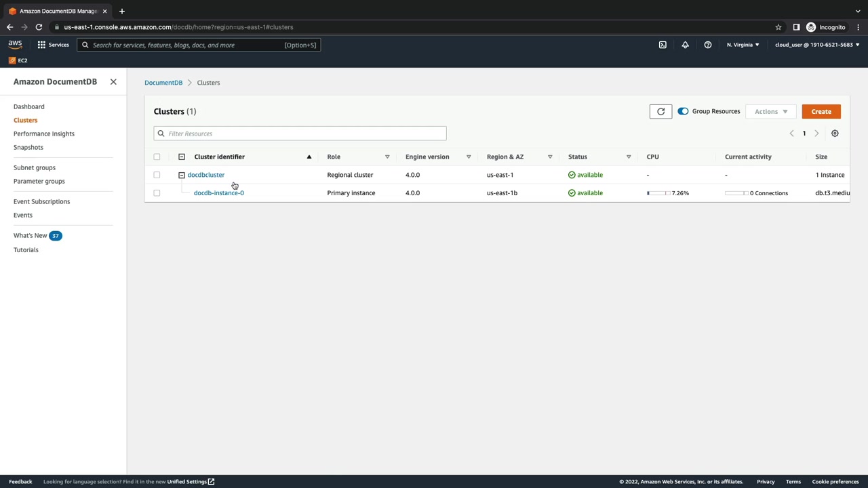Open the Terms footer link
Screen dimensions: 868x488
pyautogui.click(x=793, y=482)
